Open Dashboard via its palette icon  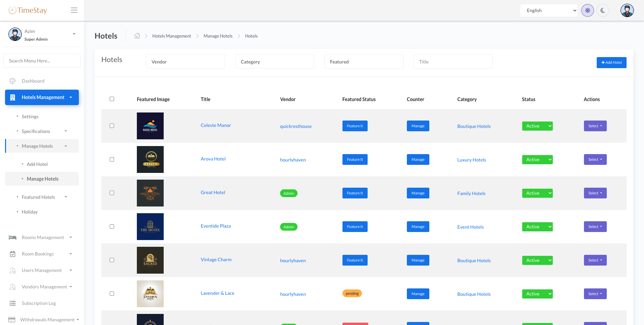(x=13, y=81)
